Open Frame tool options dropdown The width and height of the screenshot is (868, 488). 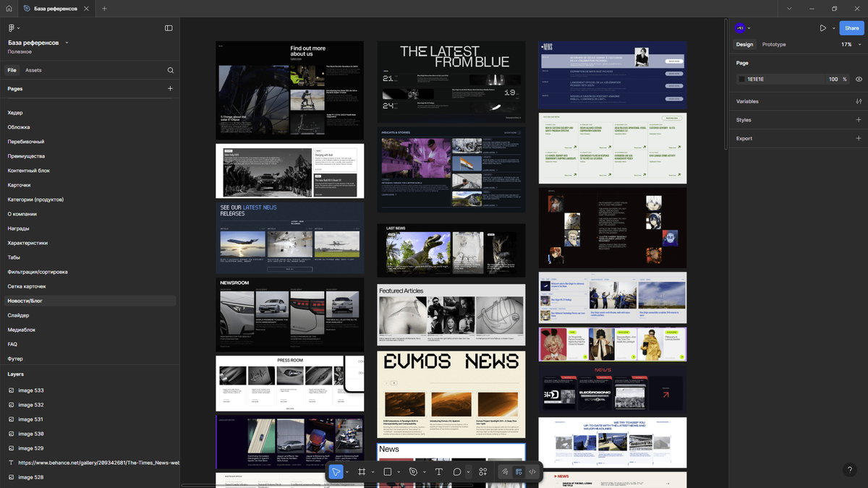[373, 472]
